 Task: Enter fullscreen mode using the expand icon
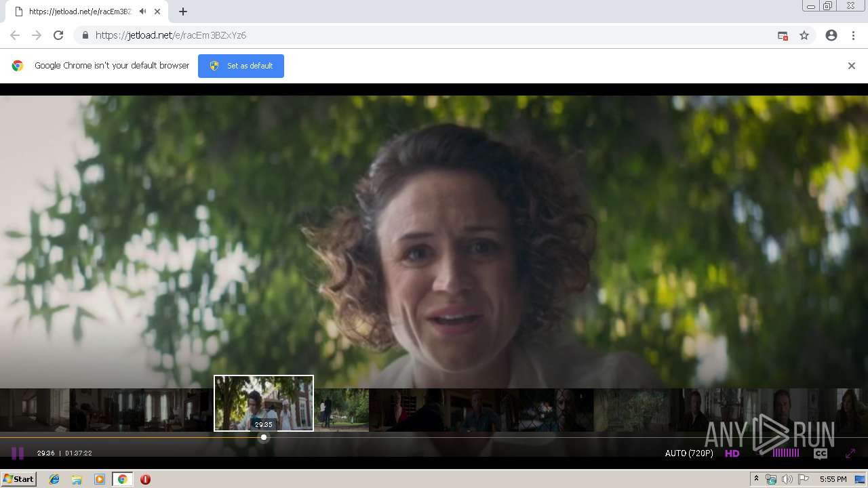coord(850,453)
